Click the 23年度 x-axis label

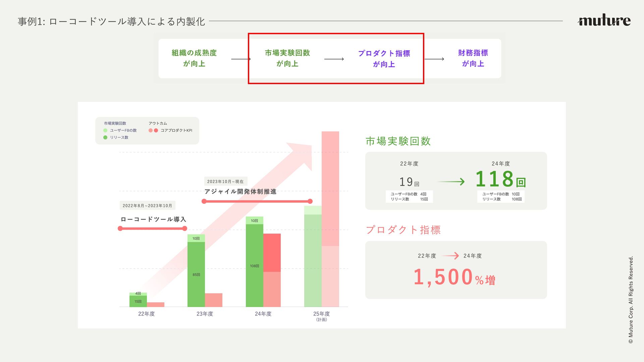pyautogui.click(x=205, y=314)
